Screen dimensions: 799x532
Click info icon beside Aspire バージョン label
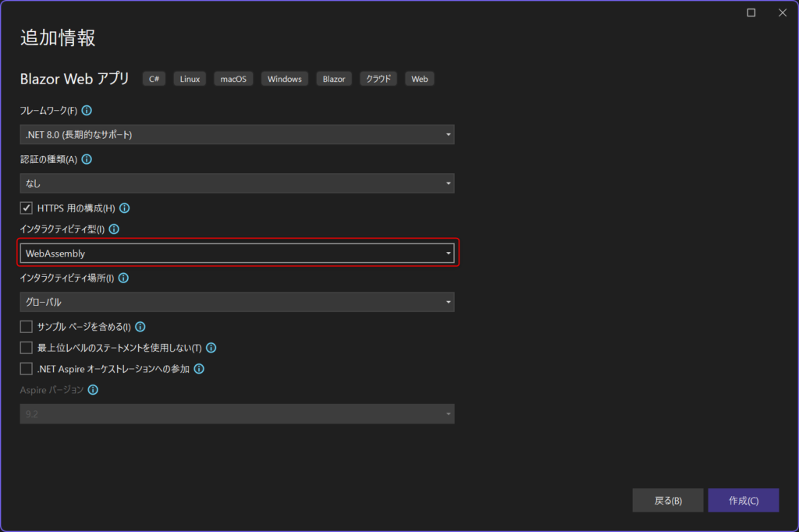[93, 390]
